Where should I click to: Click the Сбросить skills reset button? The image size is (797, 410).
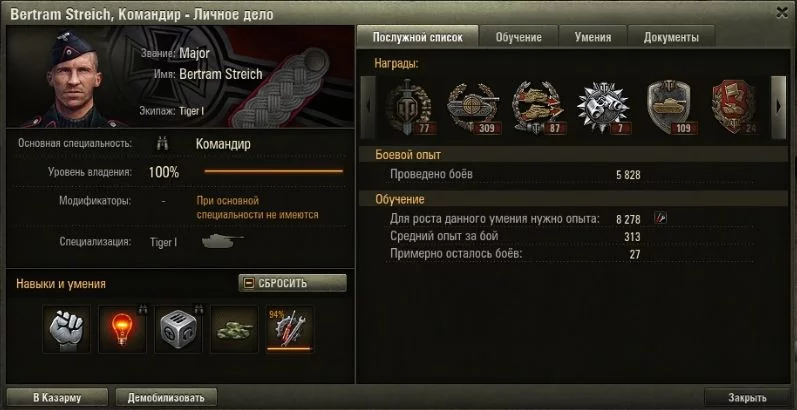click(292, 283)
